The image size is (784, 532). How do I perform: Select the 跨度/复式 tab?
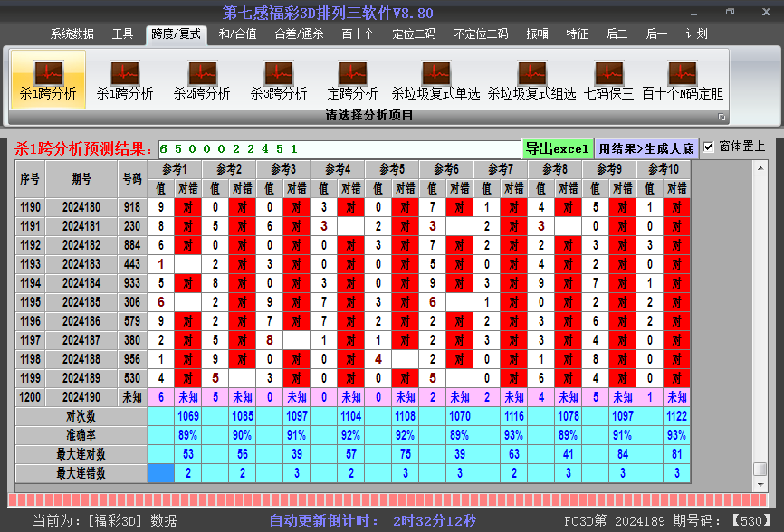pos(176,34)
